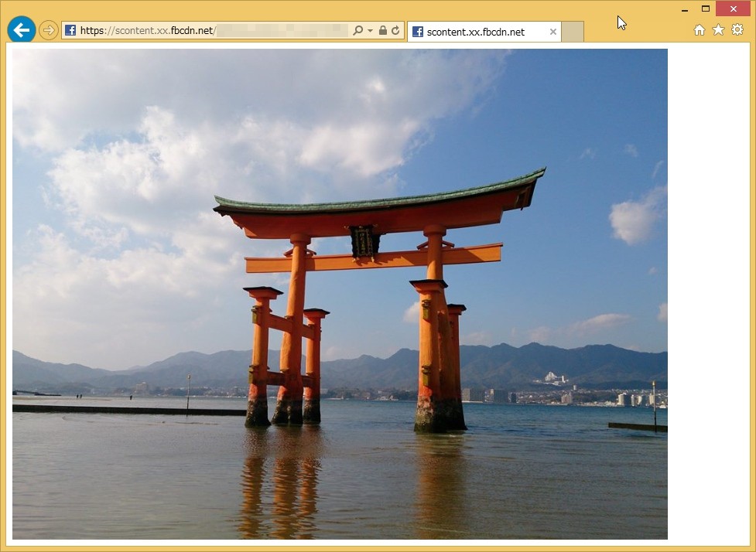Refresh the page with the reload icon
Viewport: 756px width, 552px height.
point(395,30)
